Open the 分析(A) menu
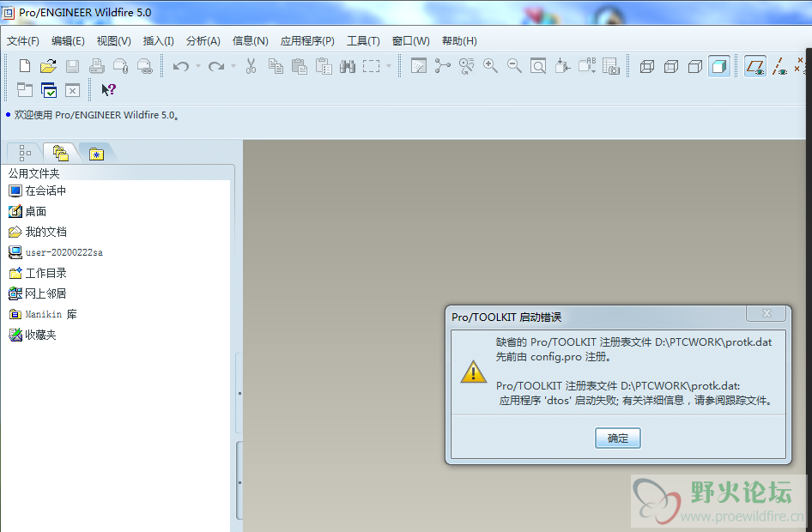 (x=203, y=41)
